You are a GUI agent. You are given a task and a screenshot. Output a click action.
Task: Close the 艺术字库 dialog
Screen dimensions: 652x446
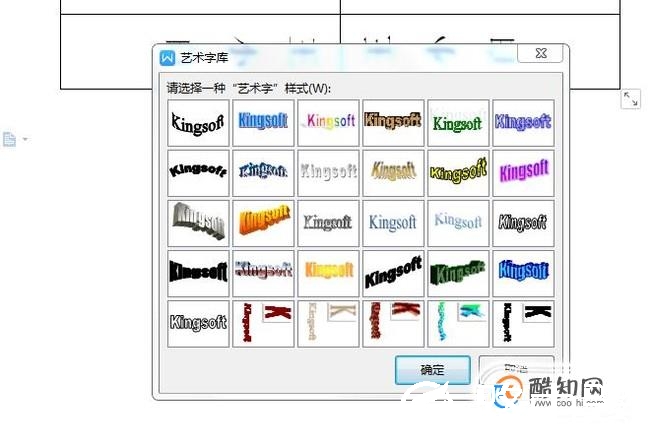click(x=541, y=53)
